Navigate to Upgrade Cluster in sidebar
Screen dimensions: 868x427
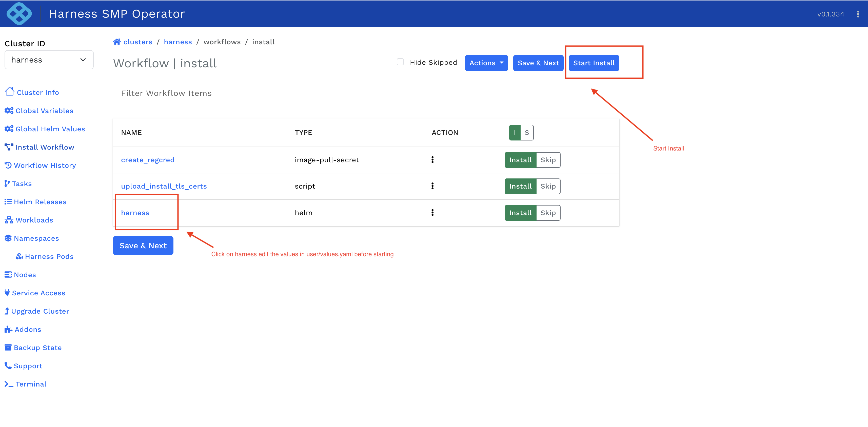[x=40, y=311]
